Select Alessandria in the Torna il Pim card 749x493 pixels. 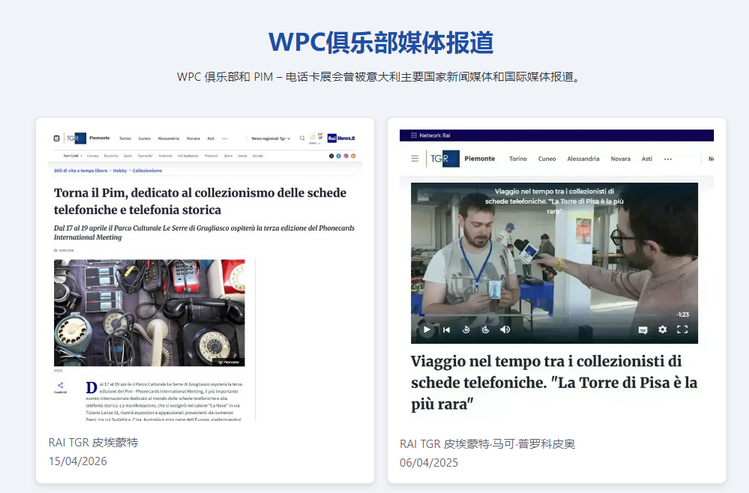point(168,139)
